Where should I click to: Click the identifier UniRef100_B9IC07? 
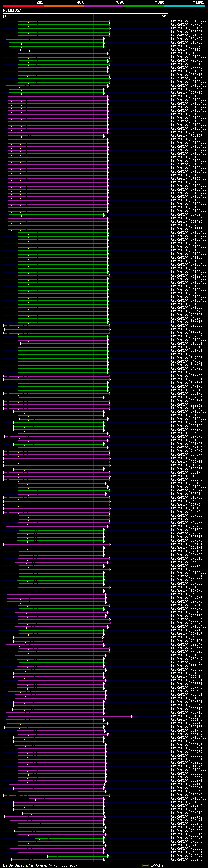coord(187,422)
